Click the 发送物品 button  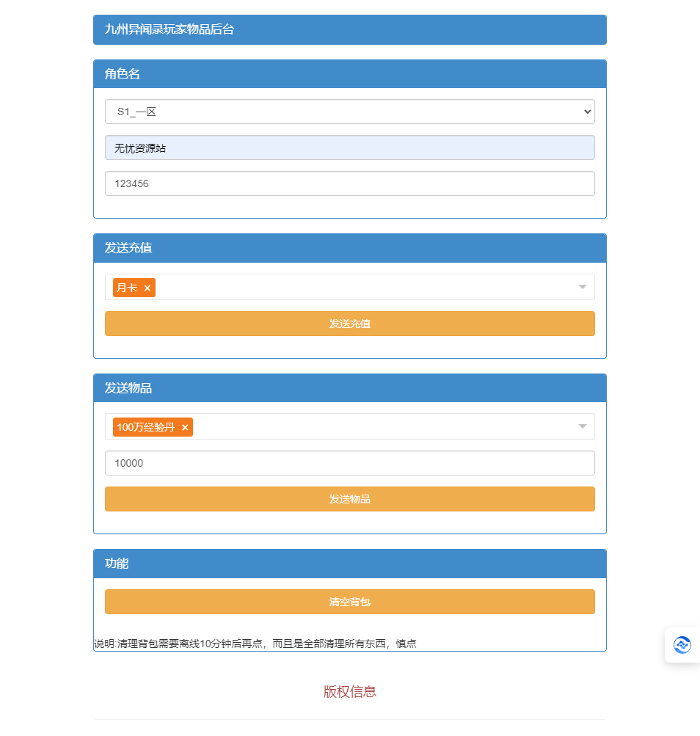coord(350,499)
